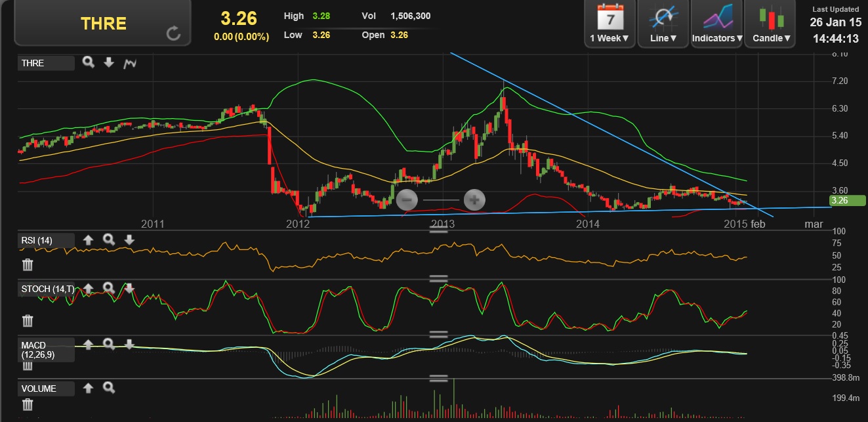Screen dimensions: 868x422
Task: Click magnifier icon in RSI panel
Action: click(109, 240)
